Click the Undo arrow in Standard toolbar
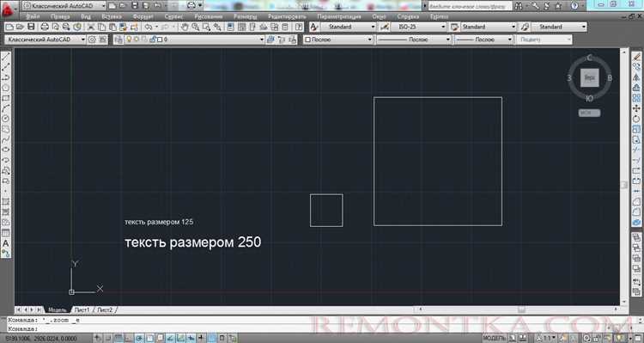 point(149,27)
